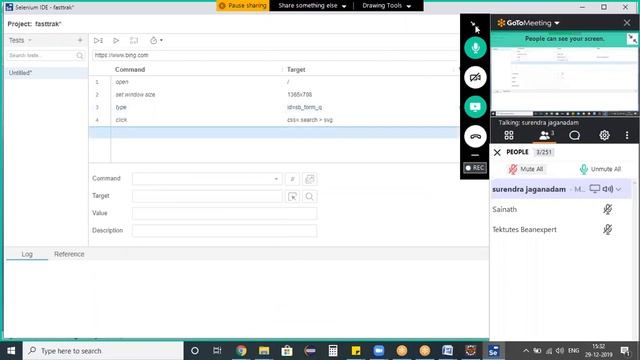Toggle Sainath's muted microphone icon
This screenshot has width=640, height=360.
click(x=607, y=209)
